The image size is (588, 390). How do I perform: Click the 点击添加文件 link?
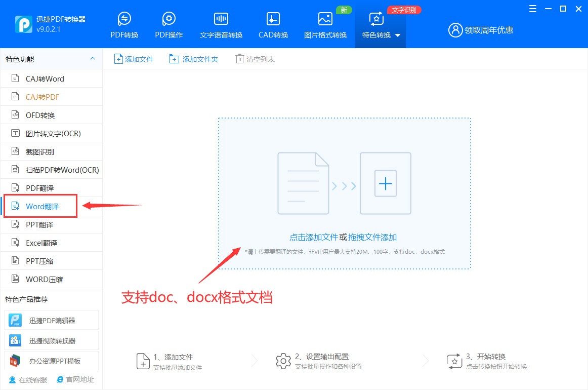click(314, 237)
